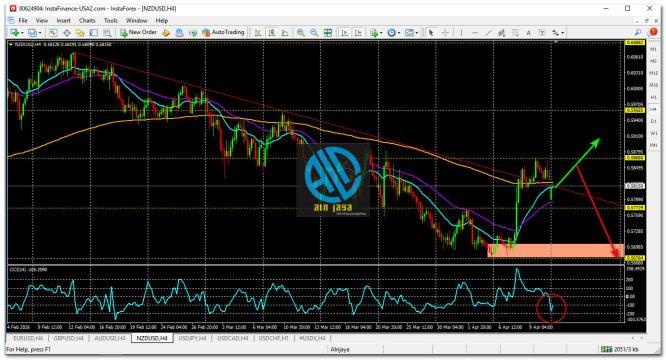Switch to the USDCAD,H4 chart tab
The image size is (666, 360).
233,338
